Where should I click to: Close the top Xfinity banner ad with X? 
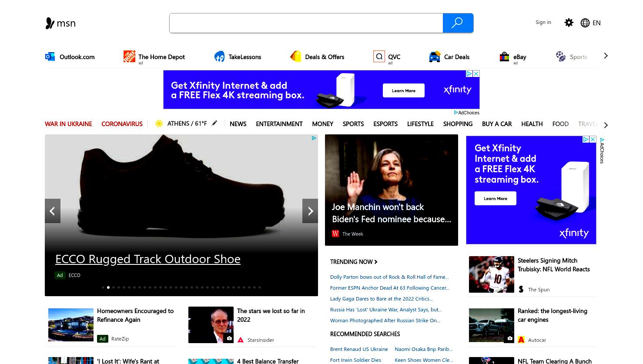coord(476,73)
